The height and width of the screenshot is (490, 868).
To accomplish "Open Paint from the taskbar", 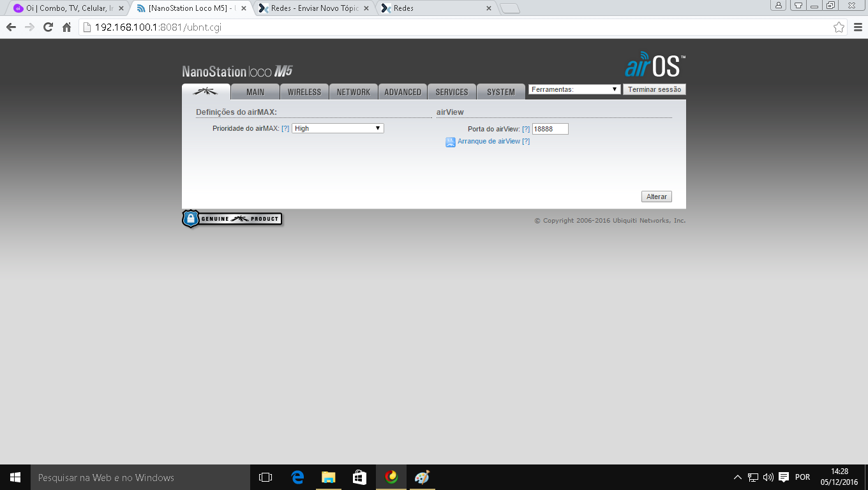I will click(423, 477).
